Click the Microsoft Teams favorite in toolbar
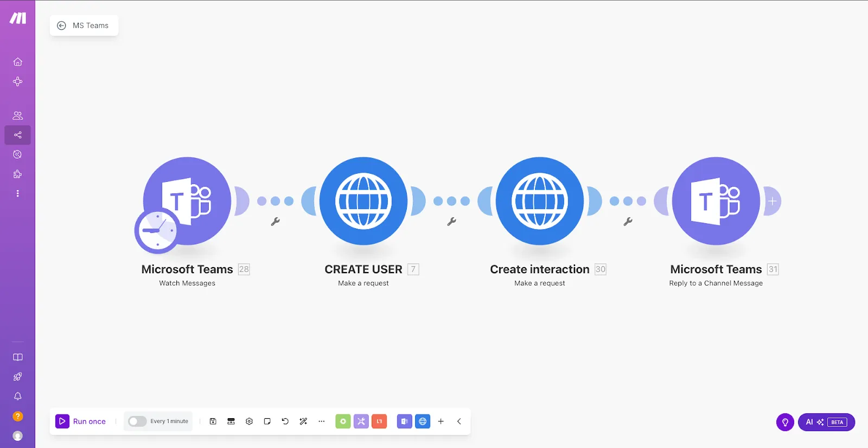 tap(405, 421)
